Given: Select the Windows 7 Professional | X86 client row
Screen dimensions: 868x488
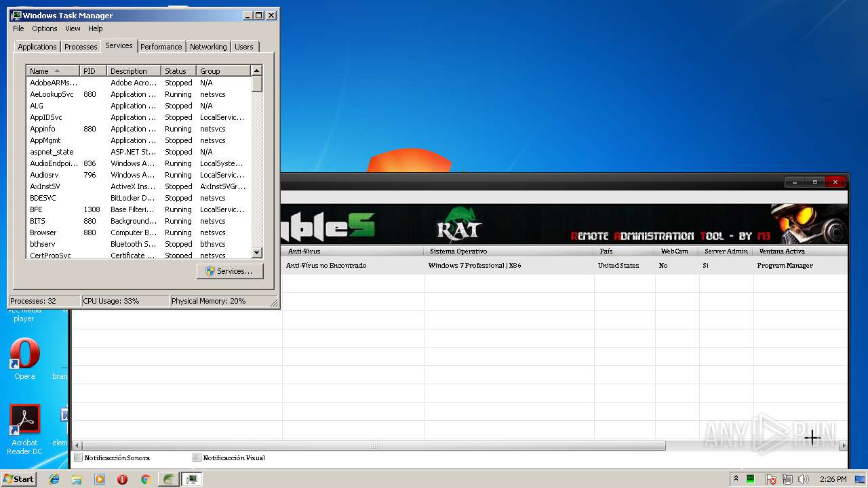Looking at the screenshot, I should pyautogui.click(x=565, y=266).
